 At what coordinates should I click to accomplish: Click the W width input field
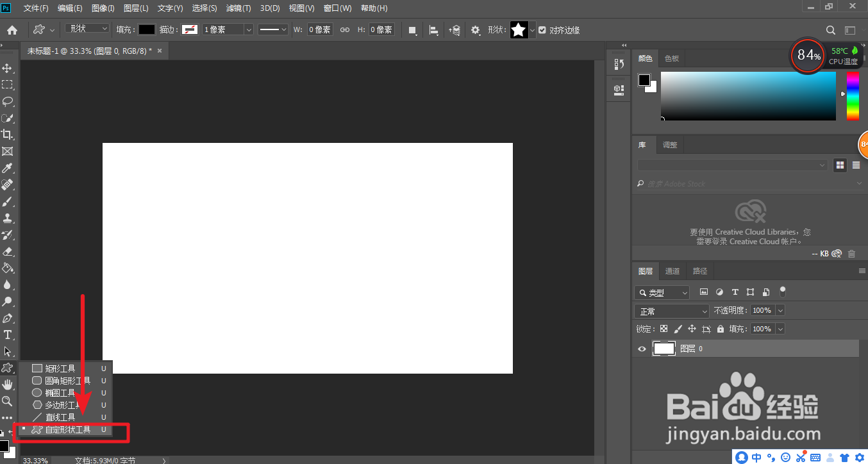point(320,29)
